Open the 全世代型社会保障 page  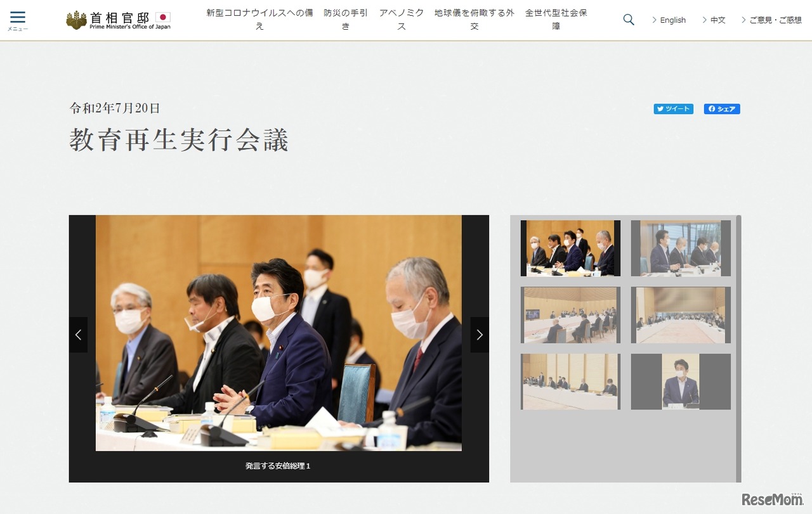pos(555,20)
